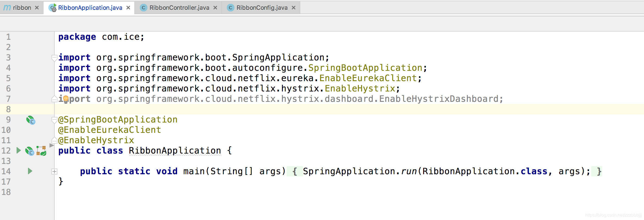Screen dimensions: 644x220
Task: Click the fold end marker at line 7
Action: pos(54,99)
